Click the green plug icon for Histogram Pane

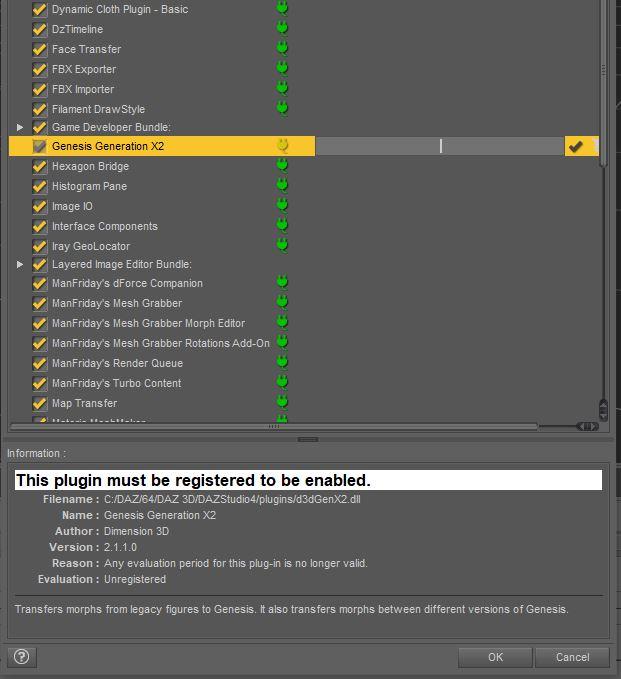coord(282,185)
